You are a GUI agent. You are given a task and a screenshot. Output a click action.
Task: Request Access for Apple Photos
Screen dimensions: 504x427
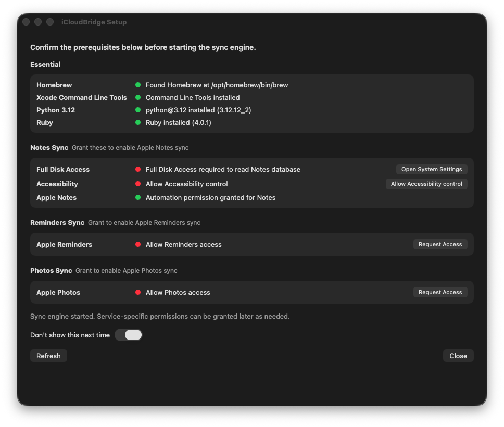(x=440, y=292)
